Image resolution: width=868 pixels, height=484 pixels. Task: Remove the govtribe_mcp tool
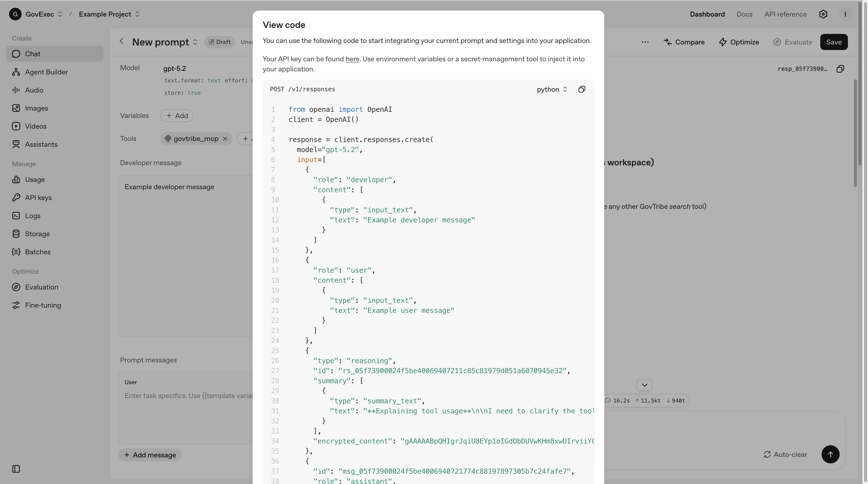pyautogui.click(x=225, y=139)
